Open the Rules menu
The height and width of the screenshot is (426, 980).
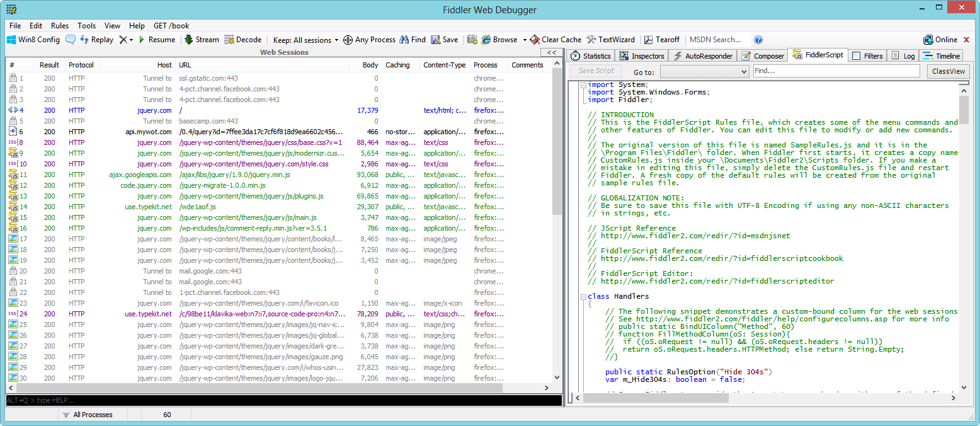pyautogui.click(x=60, y=26)
